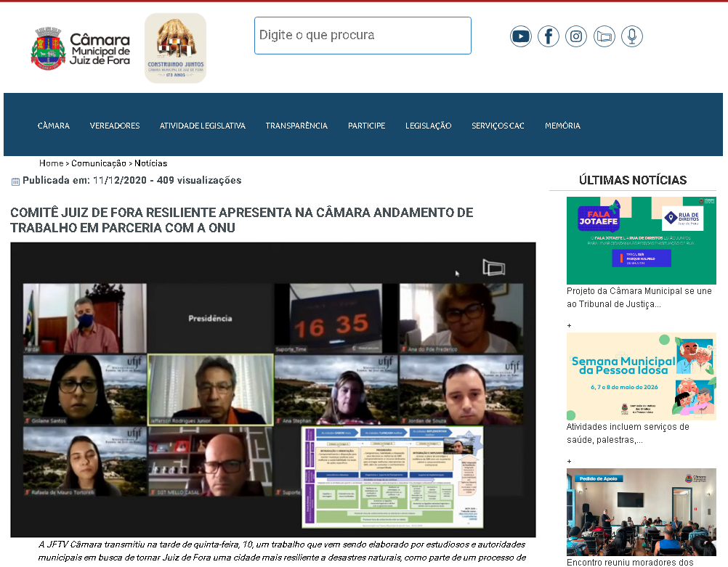This screenshot has height=567, width=728.
Task: Click the JFTV Câmara TV icon
Action: pyautogui.click(x=604, y=36)
